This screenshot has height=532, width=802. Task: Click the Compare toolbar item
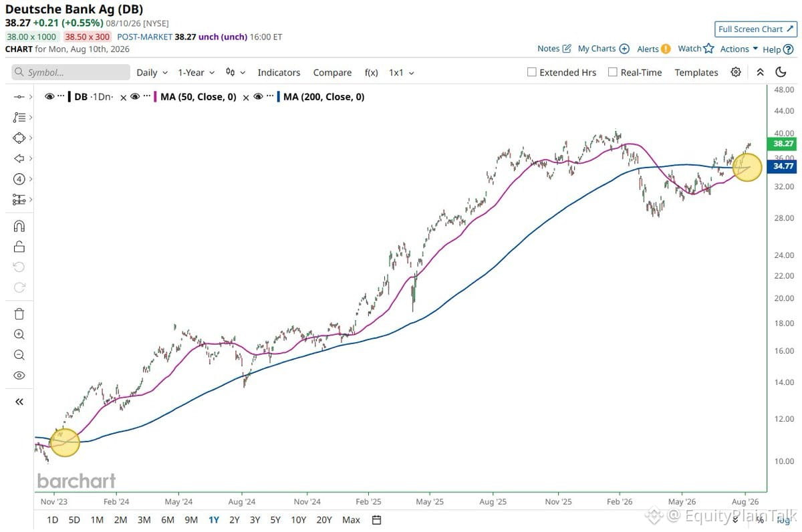point(332,72)
